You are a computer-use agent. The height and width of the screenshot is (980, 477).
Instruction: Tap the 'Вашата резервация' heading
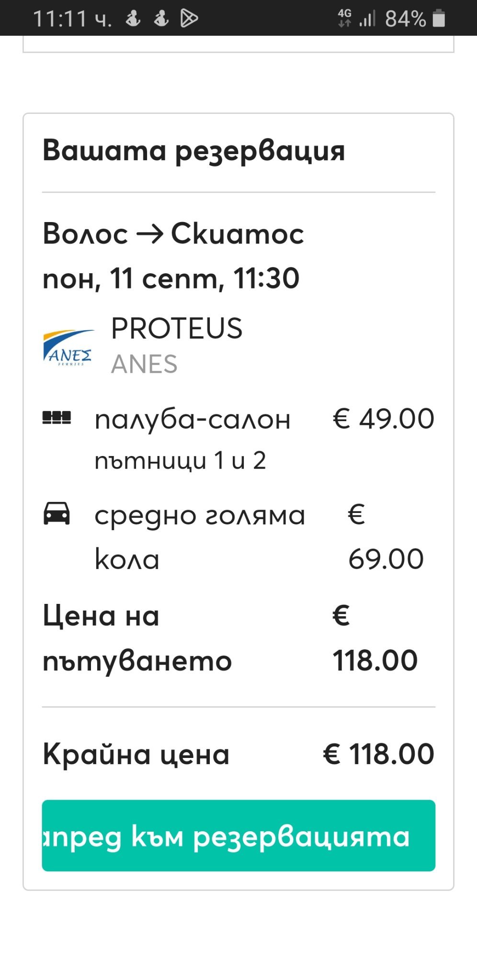tap(193, 150)
